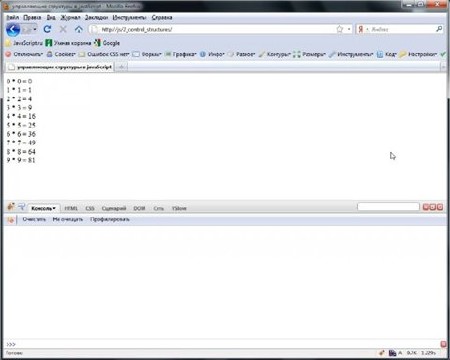
Task: Click the red command-line toggle icon
Action: [x=443, y=344]
